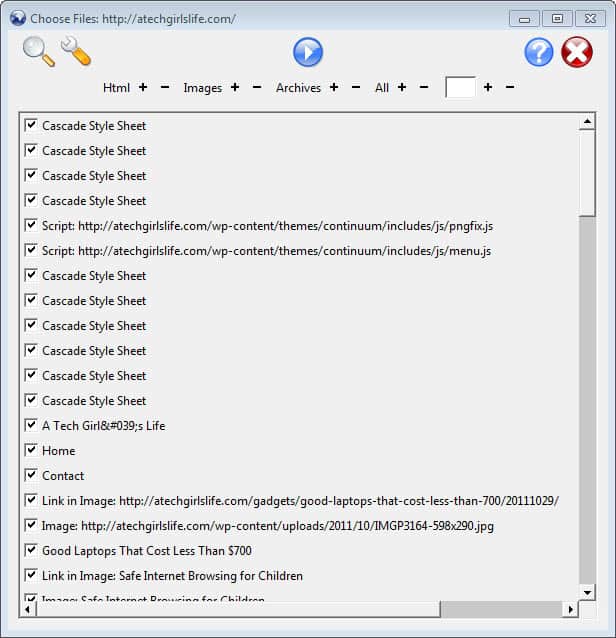Image resolution: width=616 pixels, height=638 pixels.
Task: Toggle the menu.js script checkbox
Action: click(x=31, y=251)
